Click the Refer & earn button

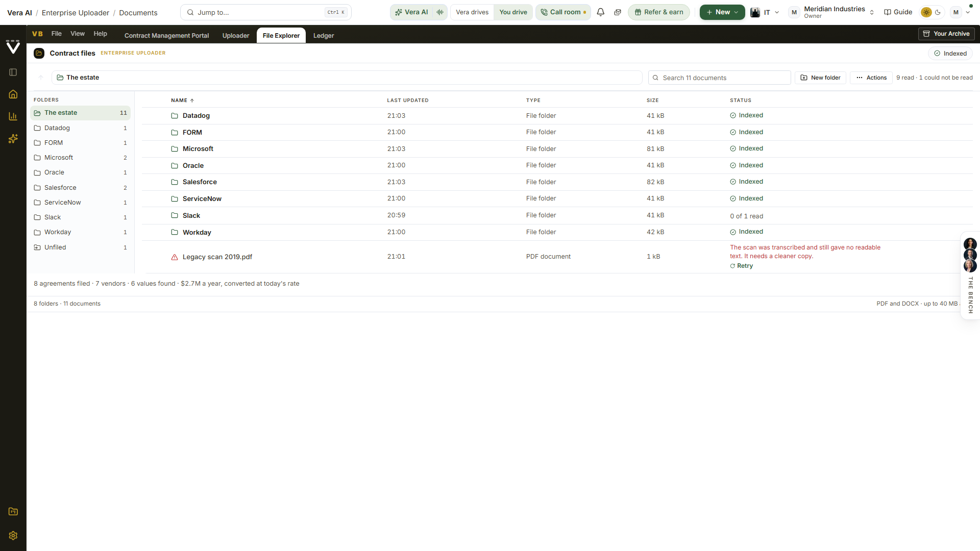point(659,12)
